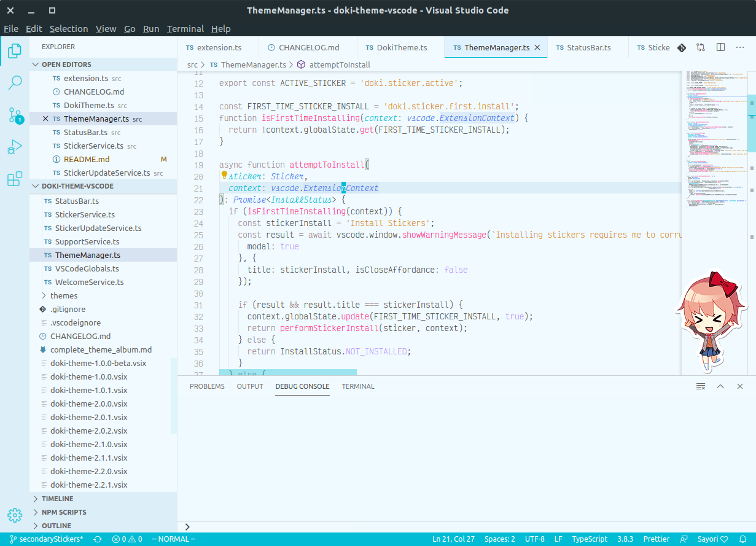The height and width of the screenshot is (546, 756).
Task: Select doki-theme-2.2.1.vsix file
Action: pos(103,485)
